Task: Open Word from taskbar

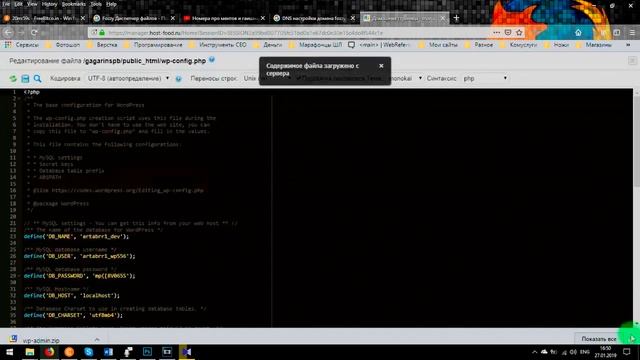Action: [108, 352]
